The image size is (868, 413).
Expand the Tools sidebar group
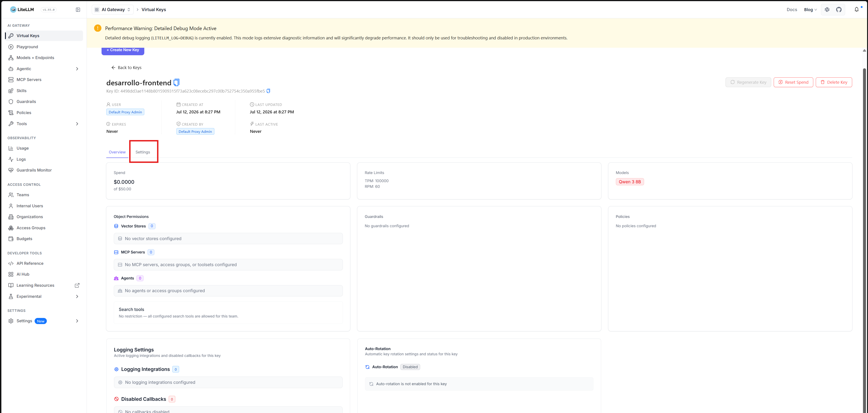tap(44, 124)
